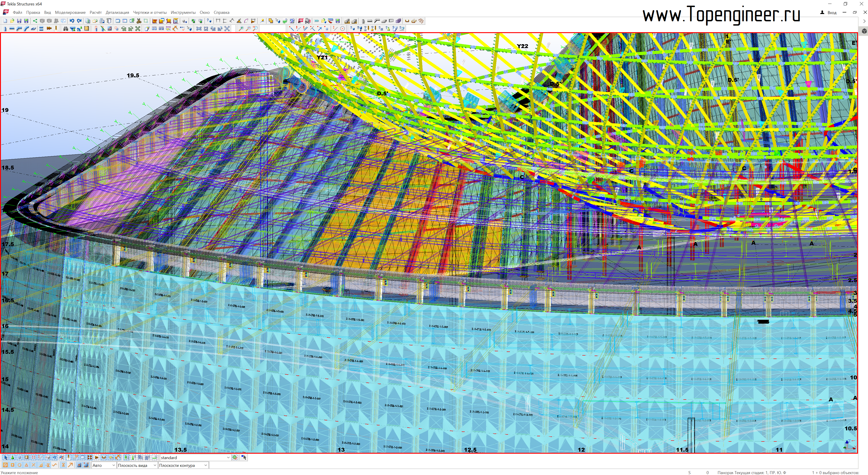Toggle the Snap to midpoints triangle switch
The height and width of the screenshot is (475, 868).
(x=26, y=465)
